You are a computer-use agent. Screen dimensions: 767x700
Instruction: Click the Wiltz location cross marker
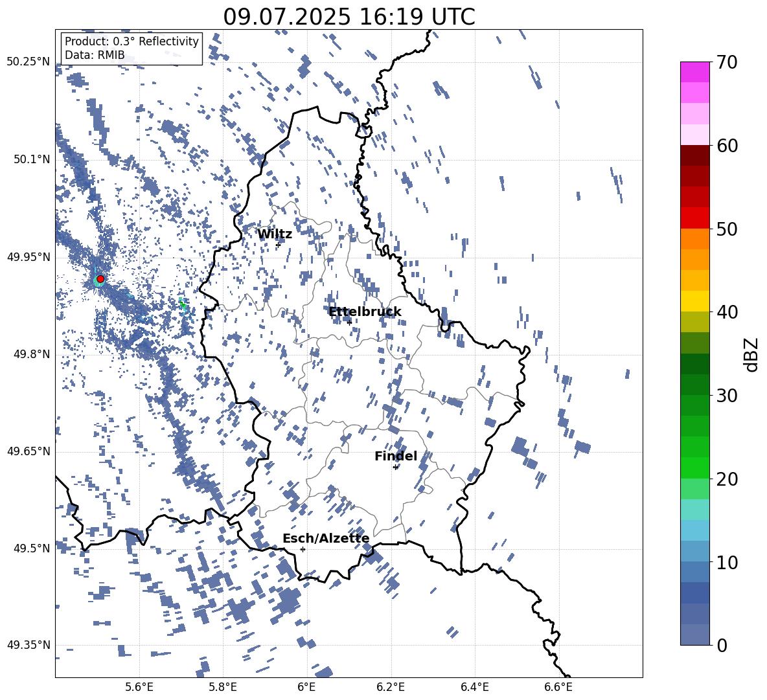coord(278,245)
